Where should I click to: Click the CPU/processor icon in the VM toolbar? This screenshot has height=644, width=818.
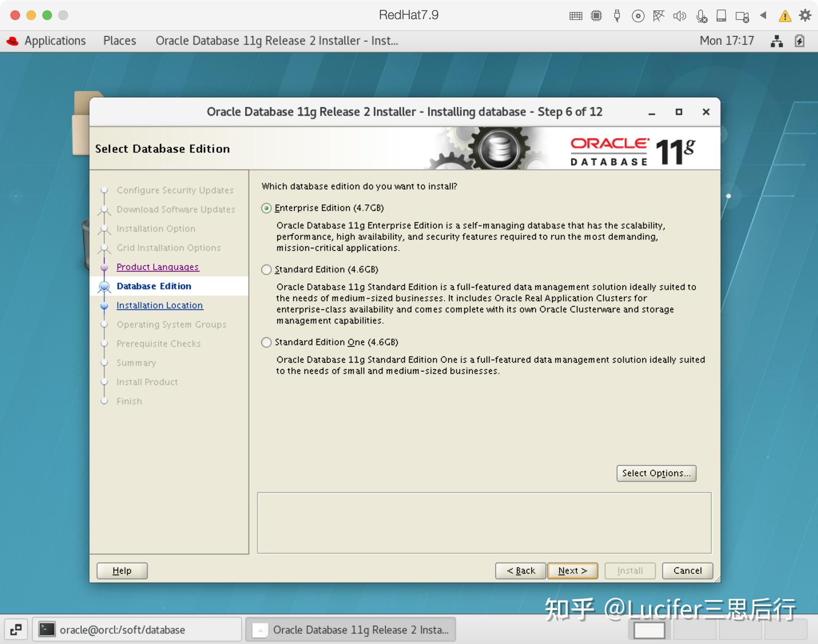pyautogui.click(x=596, y=16)
